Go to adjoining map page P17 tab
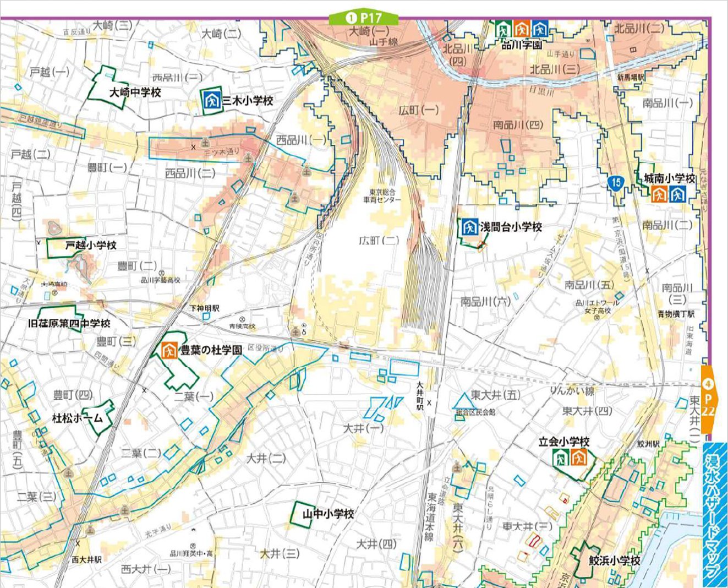 363,18
